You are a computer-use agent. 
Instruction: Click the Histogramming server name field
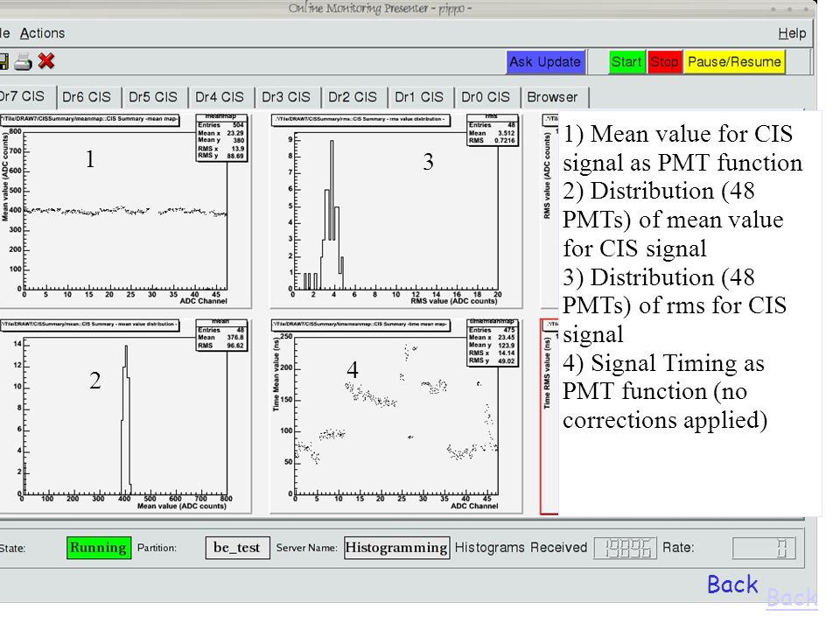coord(397,548)
